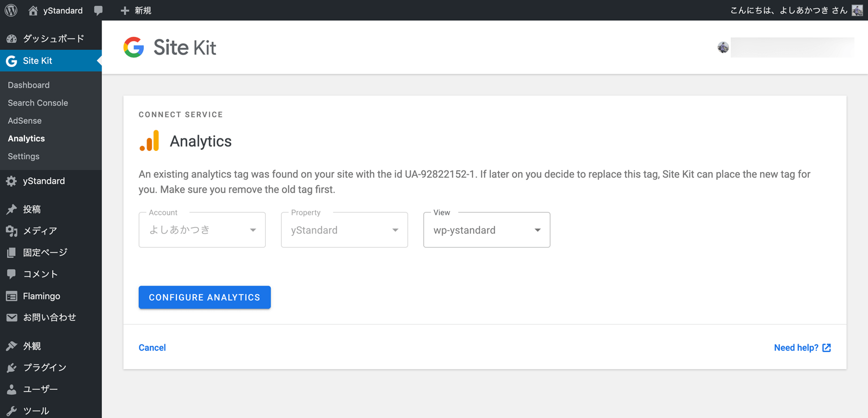Viewport: 868px width, 418px height.
Task: Click the 固定ページ pages icon
Action: coord(11,252)
